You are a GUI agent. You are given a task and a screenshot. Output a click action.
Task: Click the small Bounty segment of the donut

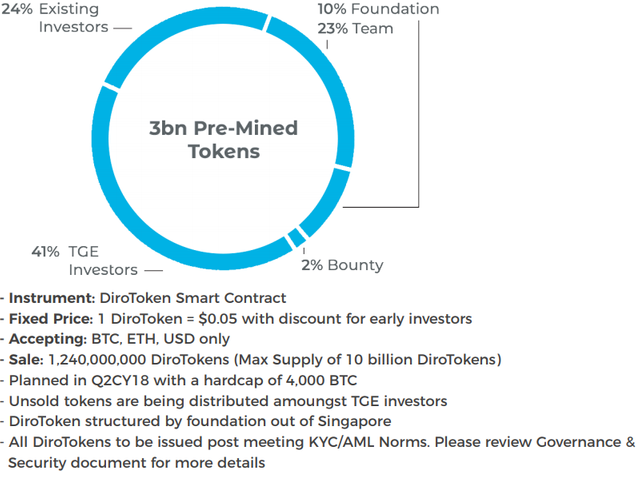[x=294, y=237]
